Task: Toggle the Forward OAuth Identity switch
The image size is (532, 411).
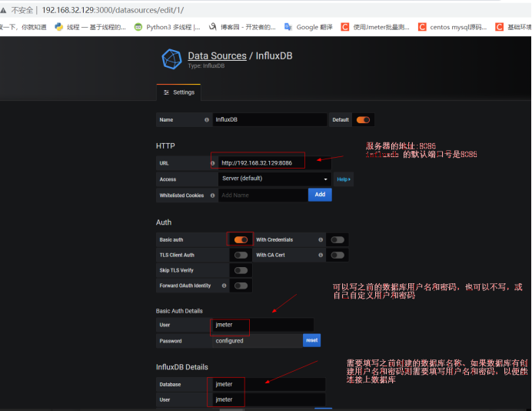Action: [x=241, y=286]
